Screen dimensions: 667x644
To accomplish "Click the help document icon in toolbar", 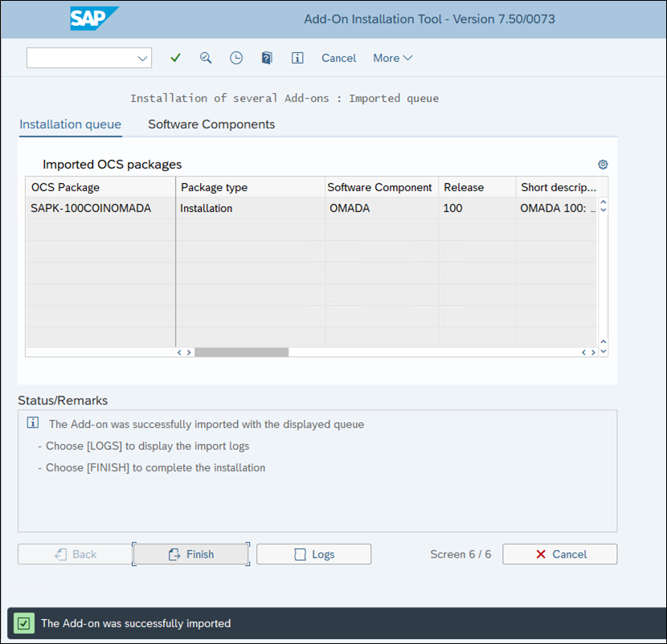I will [x=267, y=58].
